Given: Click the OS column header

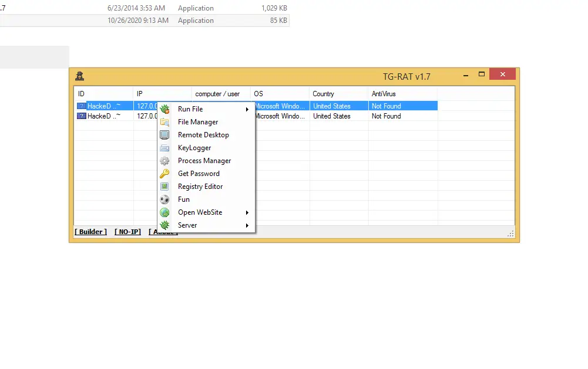Looking at the screenshot, I should coord(258,94).
